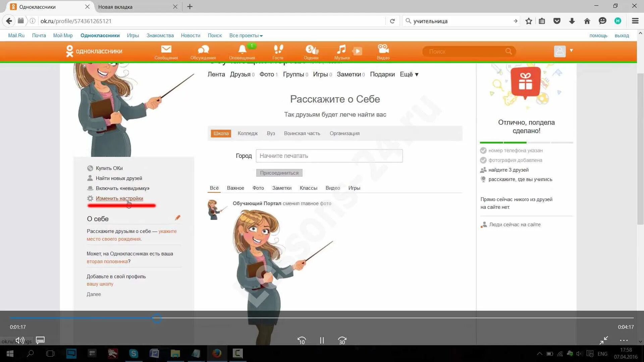Click the выход link at top right
Screen dimensions: 644x362
pos(622,36)
